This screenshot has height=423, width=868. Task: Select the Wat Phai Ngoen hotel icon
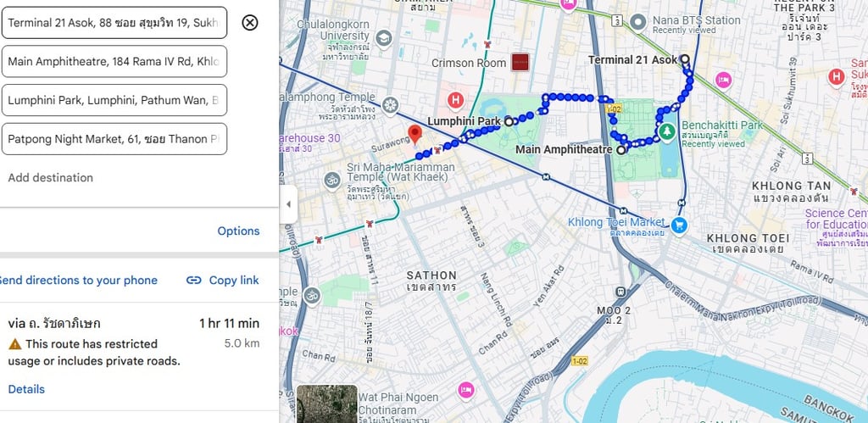point(466,390)
